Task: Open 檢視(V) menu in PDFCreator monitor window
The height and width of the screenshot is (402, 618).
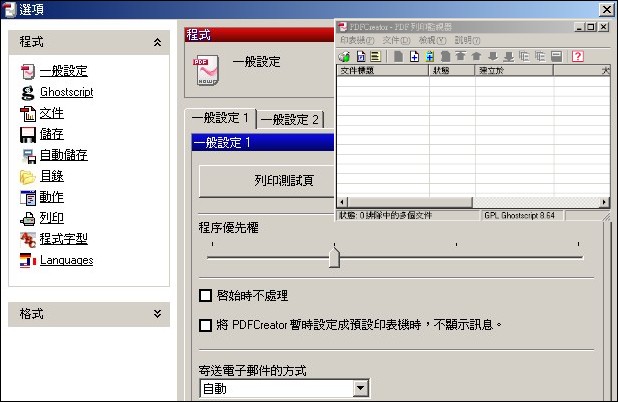Action: [432, 40]
